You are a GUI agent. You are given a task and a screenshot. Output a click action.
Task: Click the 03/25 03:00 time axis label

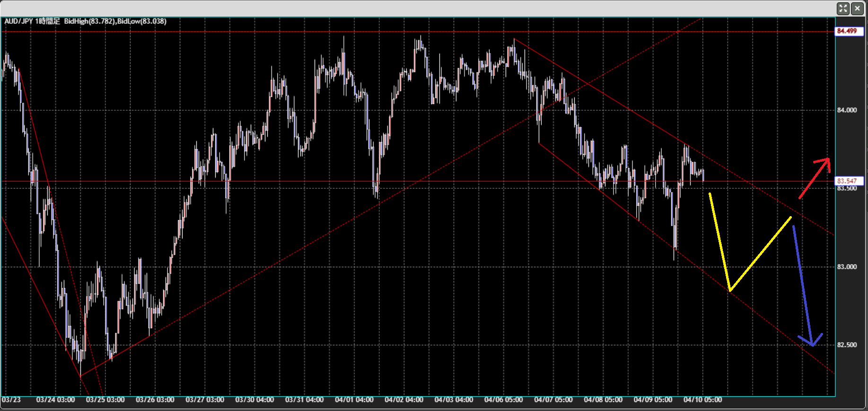[105, 400]
